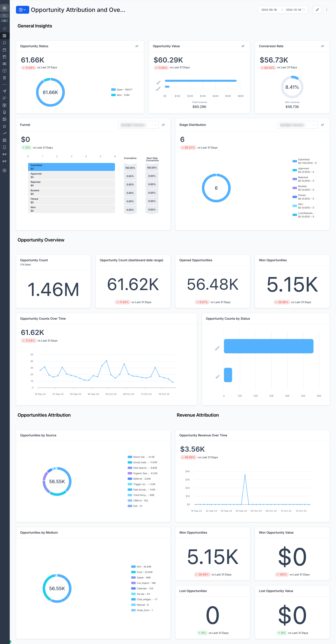Click the start date 2024-09-18 field

pyautogui.click(x=269, y=10)
